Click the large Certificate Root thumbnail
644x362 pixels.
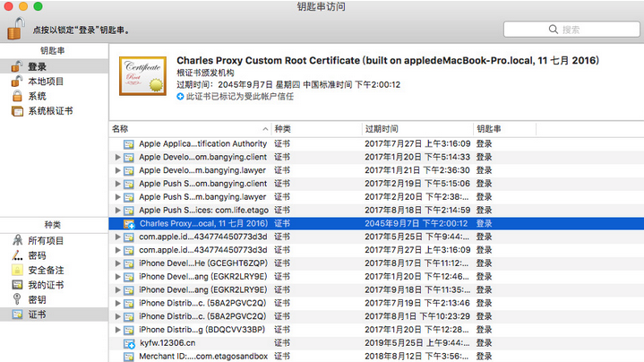point(142,76)
